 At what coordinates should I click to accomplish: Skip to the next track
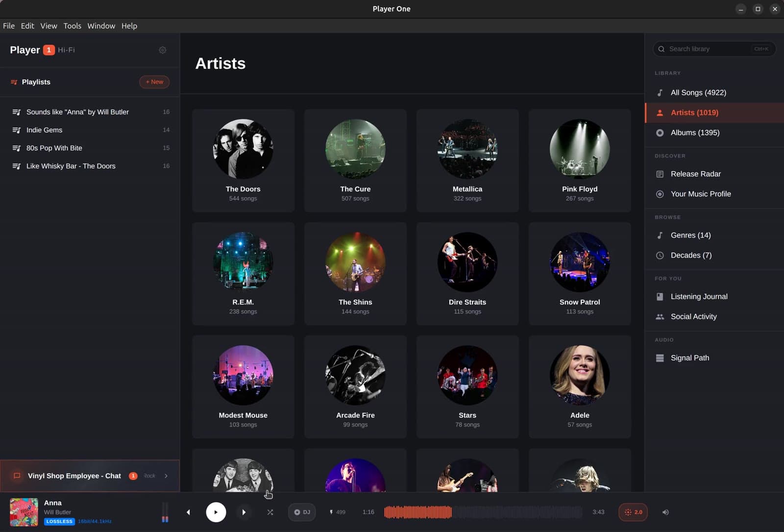tap(244, 512)
